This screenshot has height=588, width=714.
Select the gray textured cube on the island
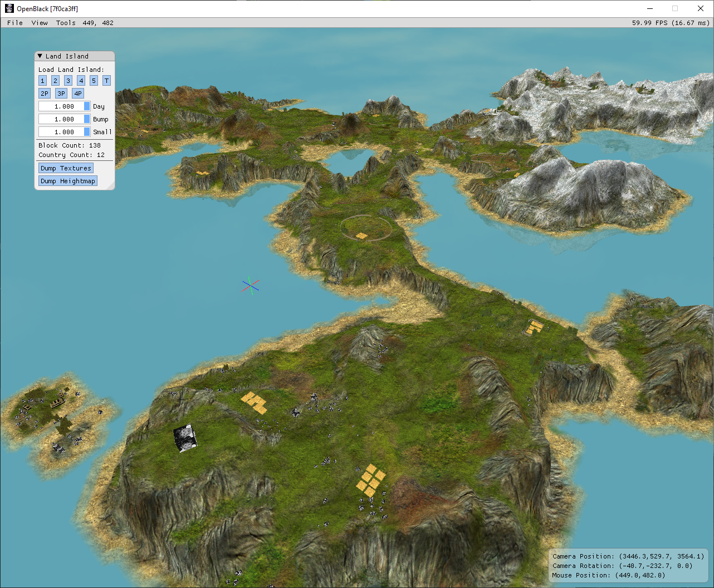tap(185, 438)
